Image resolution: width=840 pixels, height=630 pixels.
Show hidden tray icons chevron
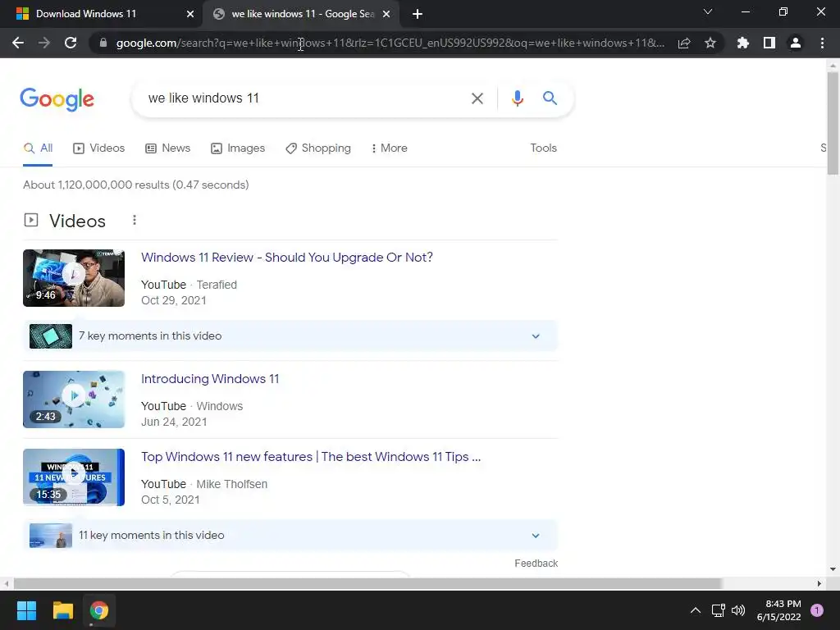[x=696, y=610]
